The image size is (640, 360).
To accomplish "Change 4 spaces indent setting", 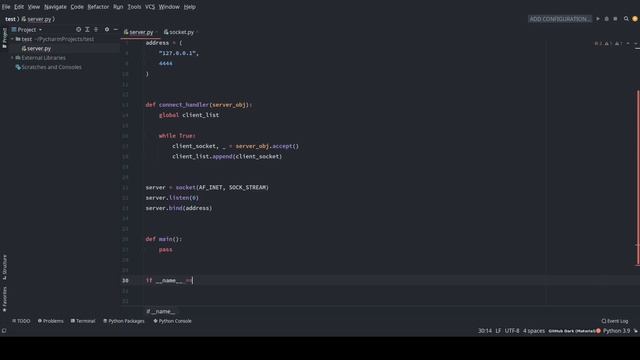I will pos(534,331).
